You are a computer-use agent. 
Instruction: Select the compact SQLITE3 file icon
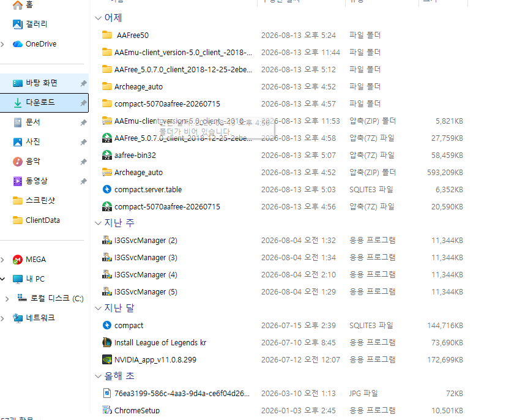coord(107,325)
